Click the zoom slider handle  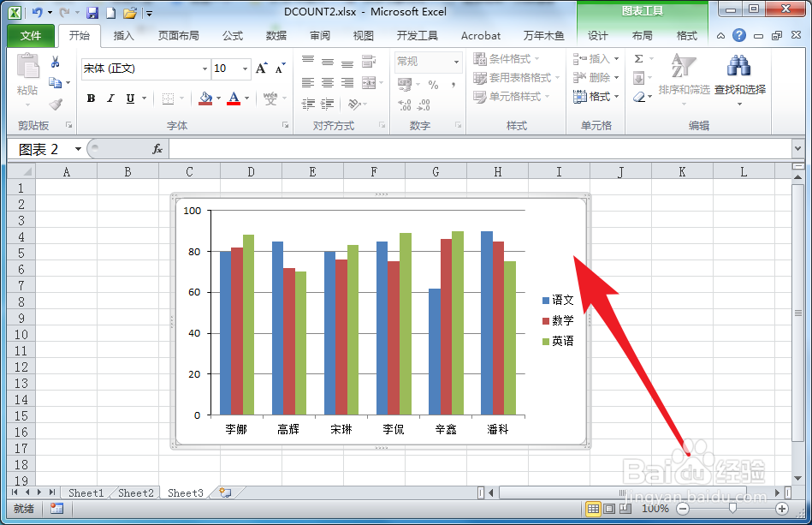click(732, 509)
